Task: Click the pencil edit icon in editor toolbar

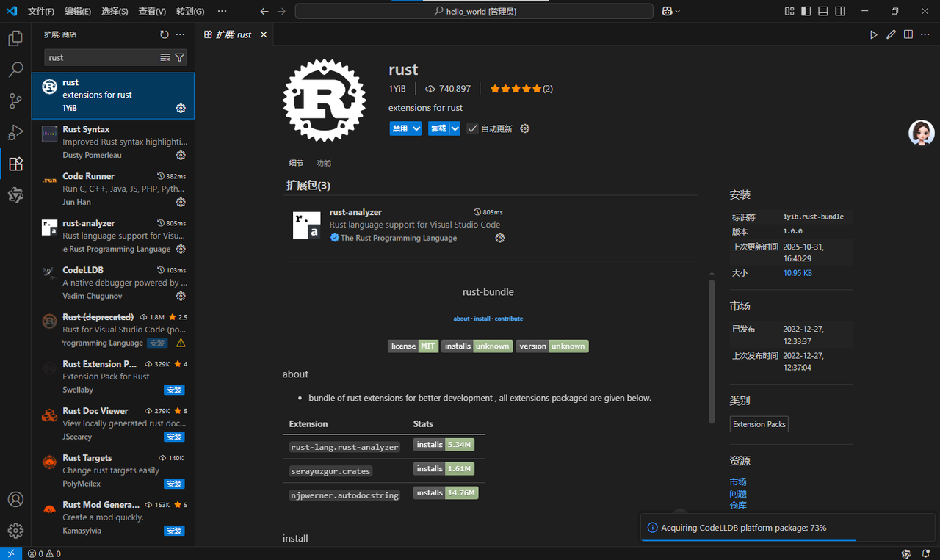Action: [x=891, y=34]
